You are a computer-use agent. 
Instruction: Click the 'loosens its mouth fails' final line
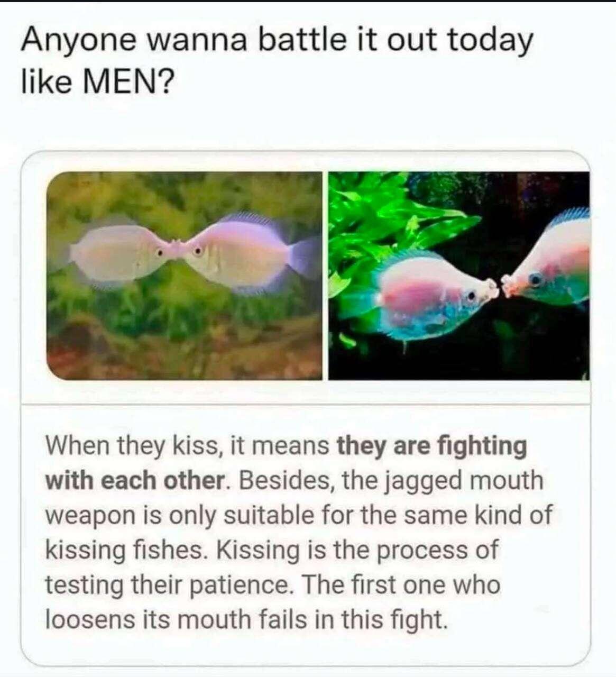[246, 619]
